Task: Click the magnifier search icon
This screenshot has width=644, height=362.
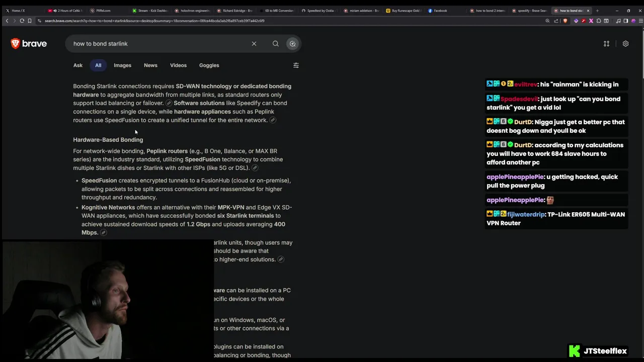Action: pyautogui.click(x=276, y=44)
